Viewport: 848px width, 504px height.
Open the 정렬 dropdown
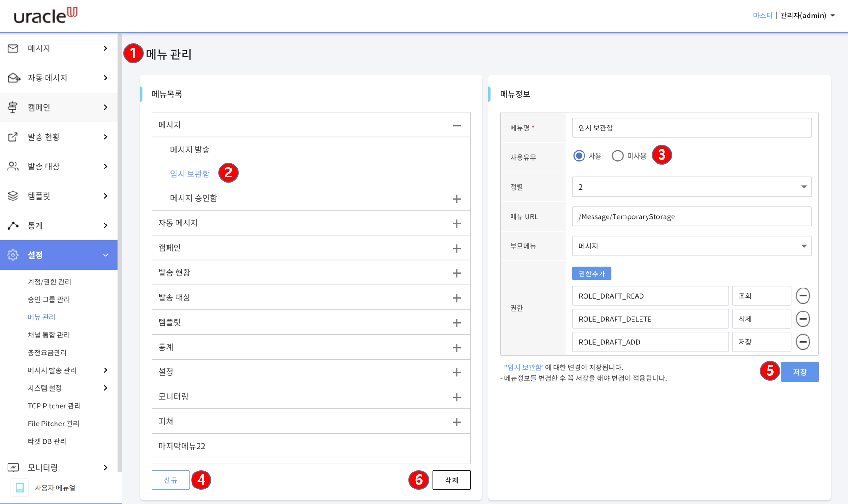(692, 187)
